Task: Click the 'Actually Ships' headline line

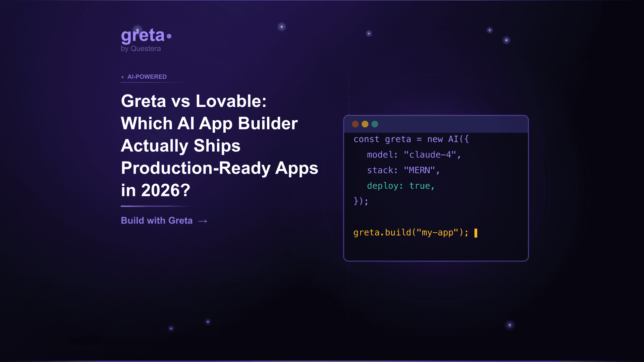Action: tap(180, 145)
